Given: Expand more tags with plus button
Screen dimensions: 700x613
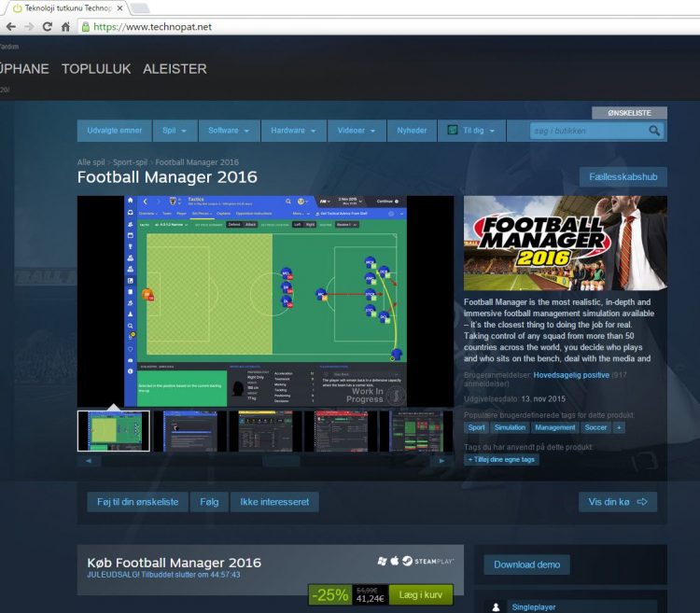Looking at the screenshot, I should coord(619,427).
